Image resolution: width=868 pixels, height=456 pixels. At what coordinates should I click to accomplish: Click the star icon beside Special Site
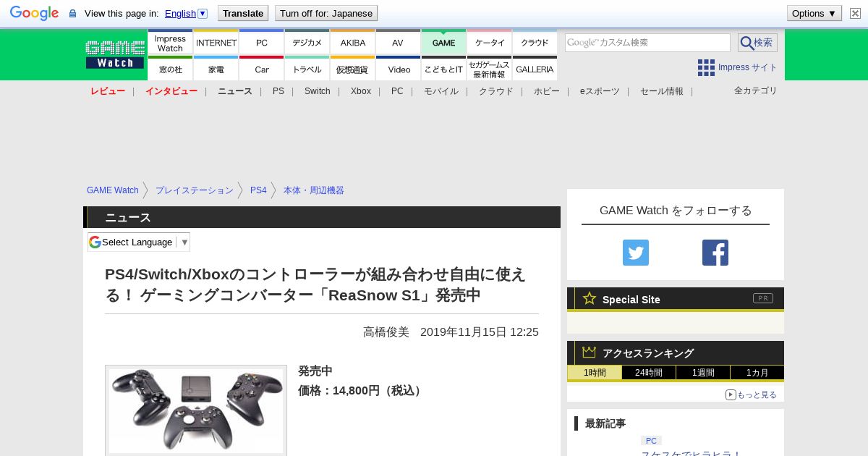pos(590,298)
